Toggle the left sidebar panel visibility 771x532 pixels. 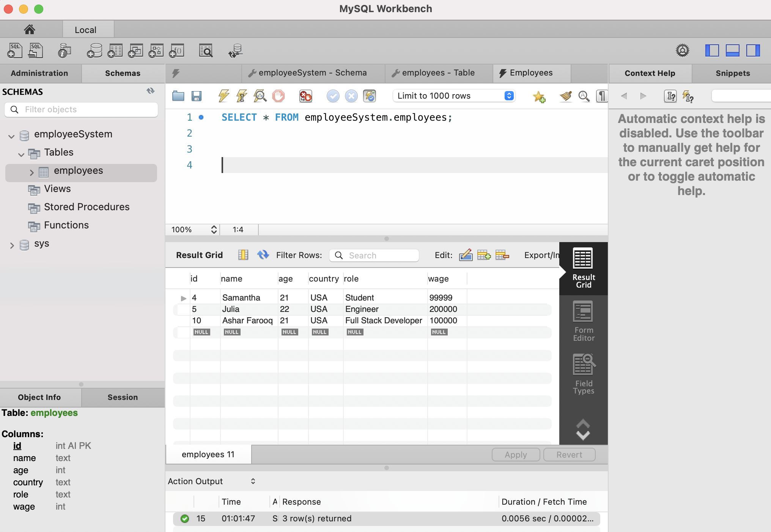tap(712, 50)
